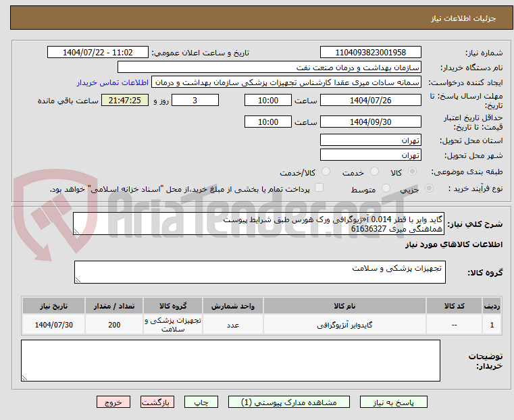Image resolution: width=514 pixels, height=420 pixels.
Task: Click the تعداد / مقدار column header
Action: (114, 306)
